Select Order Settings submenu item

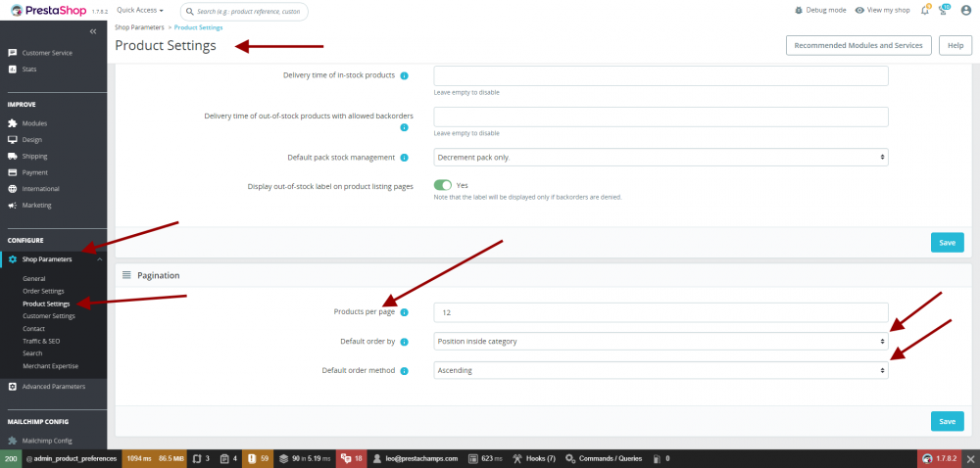pos(43,291)
